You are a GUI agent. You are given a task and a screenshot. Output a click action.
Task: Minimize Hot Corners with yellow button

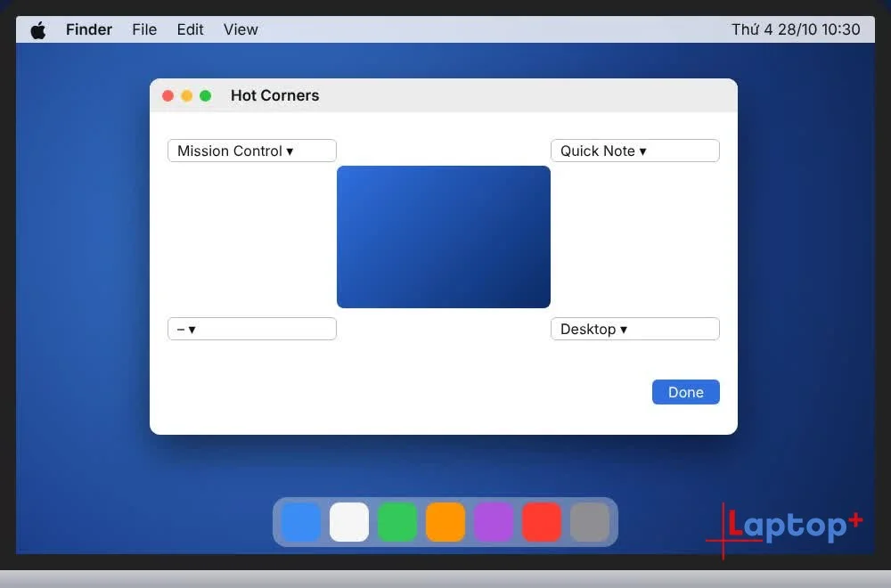(x=186, y=96)
